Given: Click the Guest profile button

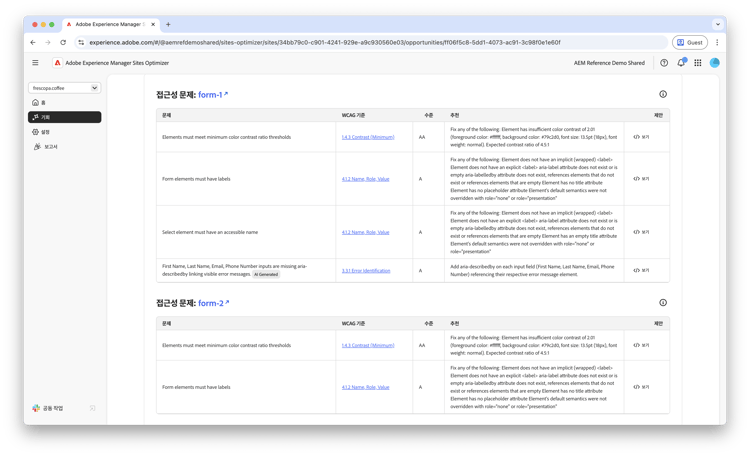Looking at the screenshot, I should click(x=690, y=43).
